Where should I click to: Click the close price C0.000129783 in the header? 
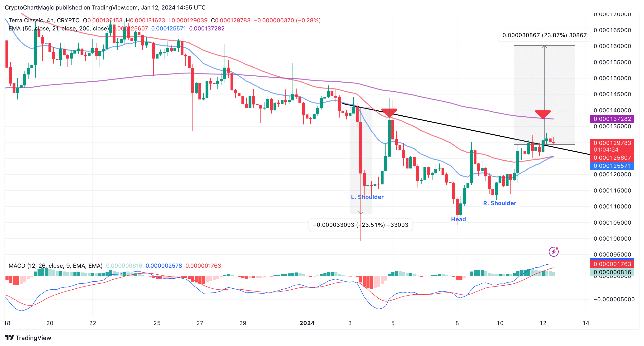pyautogui.click(x=231, y=20)
